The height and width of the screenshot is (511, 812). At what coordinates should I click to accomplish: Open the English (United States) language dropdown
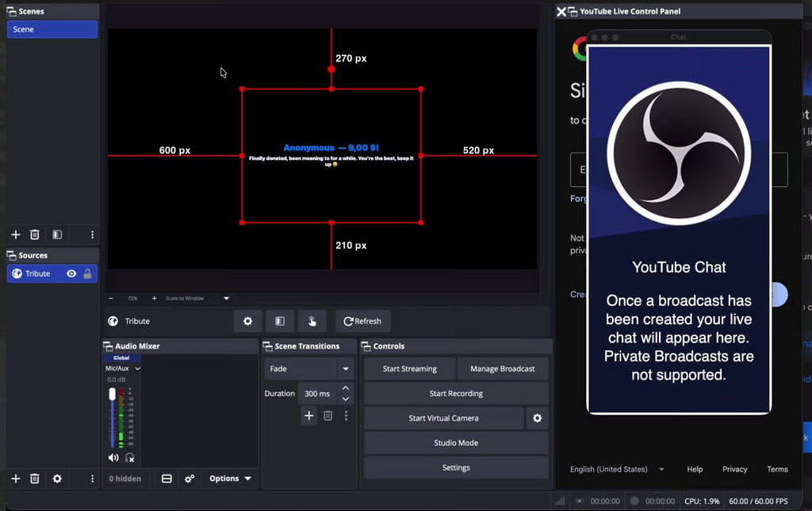(617, 469)
